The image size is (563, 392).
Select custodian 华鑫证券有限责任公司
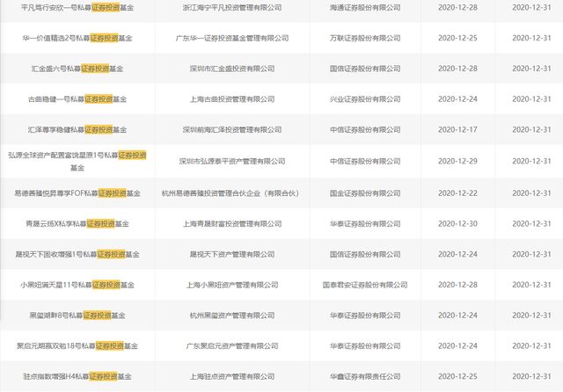click(365, 376)
